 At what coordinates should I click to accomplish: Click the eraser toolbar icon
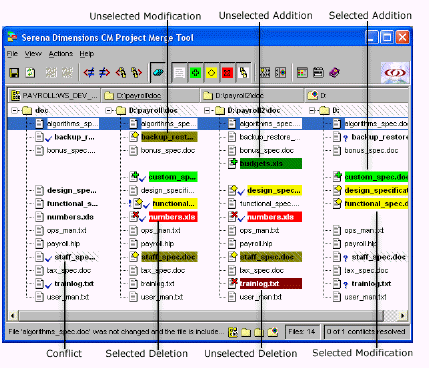tap(159, 72)
